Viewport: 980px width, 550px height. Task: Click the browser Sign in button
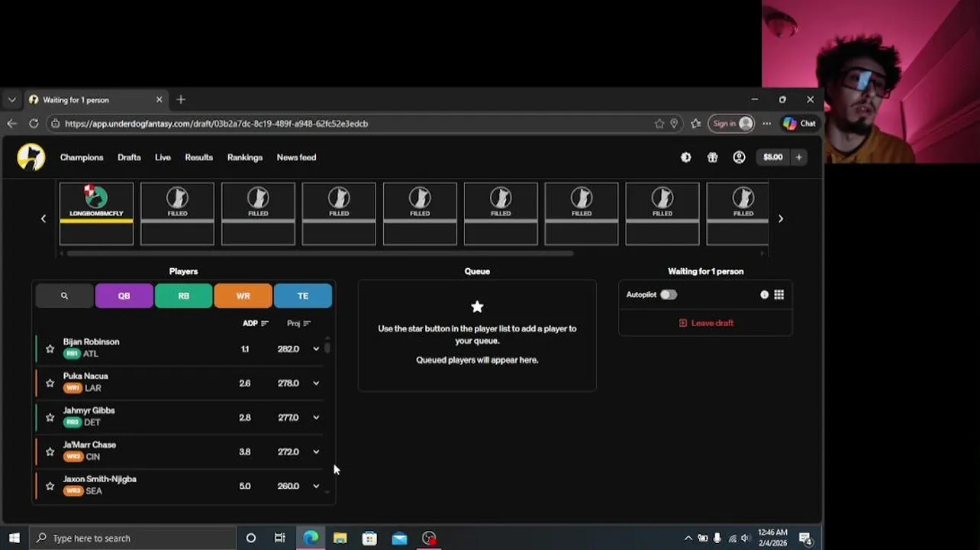point(731,123)
